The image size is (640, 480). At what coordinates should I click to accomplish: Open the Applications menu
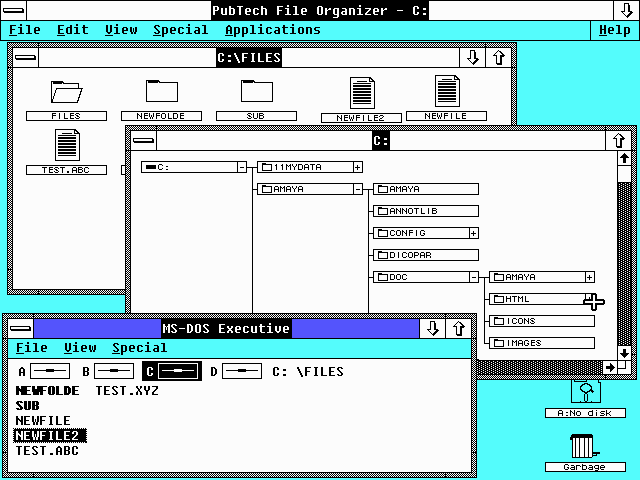tap(273, 30)
